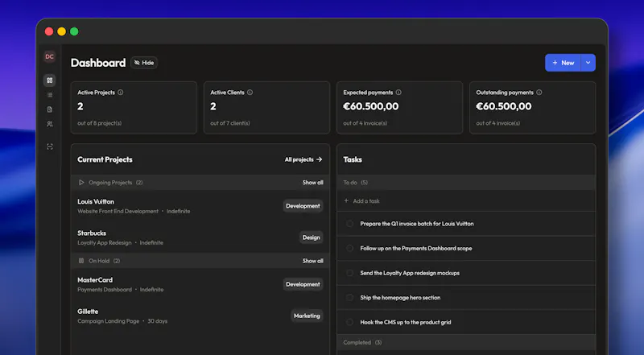Image resolution: width=644 pixels, height=355 pixels.
Task: Click the Development tag on Louis Vuitton
Action: (303, 206)
